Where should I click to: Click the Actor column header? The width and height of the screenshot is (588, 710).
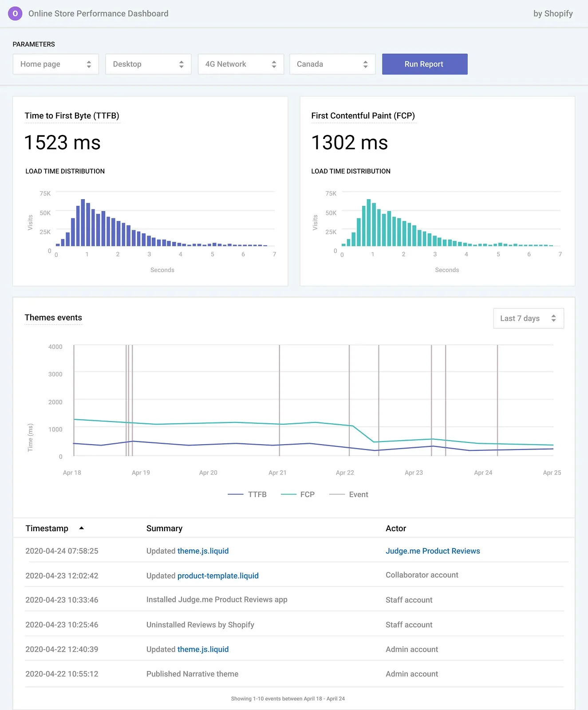(396, 528)
